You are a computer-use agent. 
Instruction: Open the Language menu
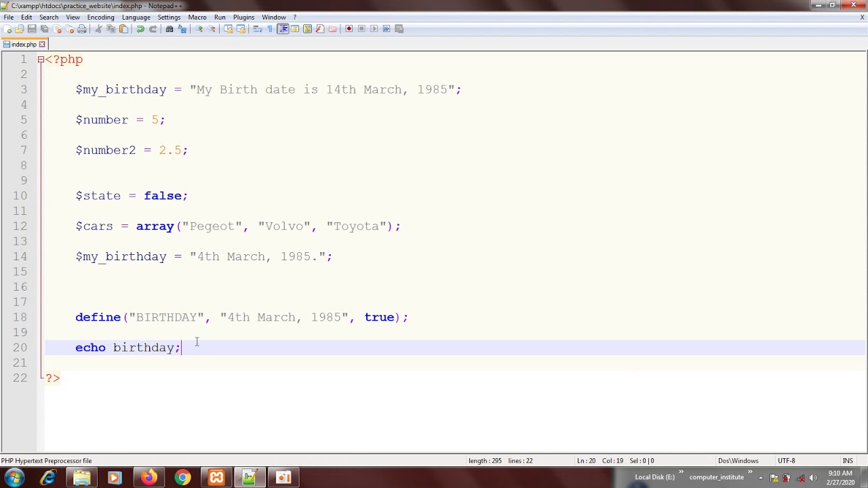pos(136,17)
